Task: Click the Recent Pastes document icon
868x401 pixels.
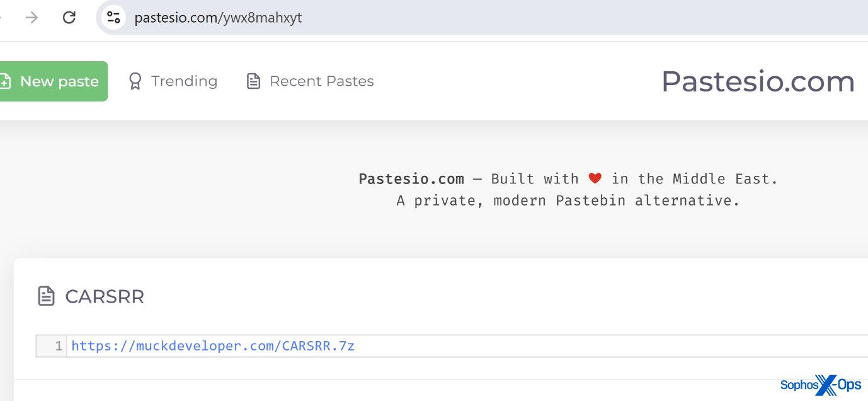Action: [x=253, y=81]
